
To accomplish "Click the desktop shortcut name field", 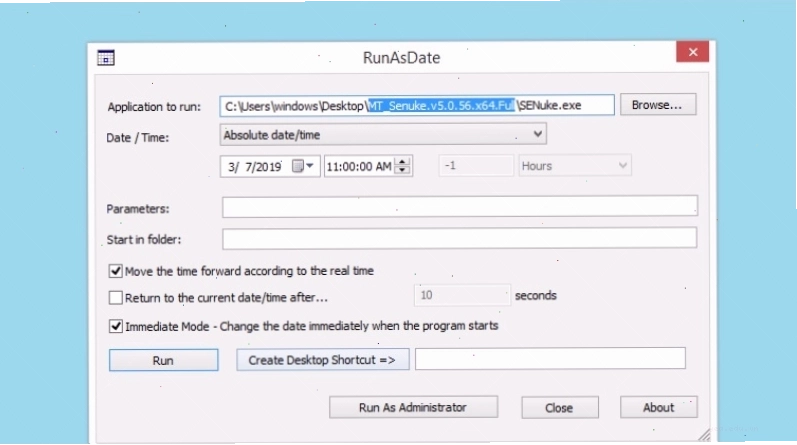I will [550, 359].
